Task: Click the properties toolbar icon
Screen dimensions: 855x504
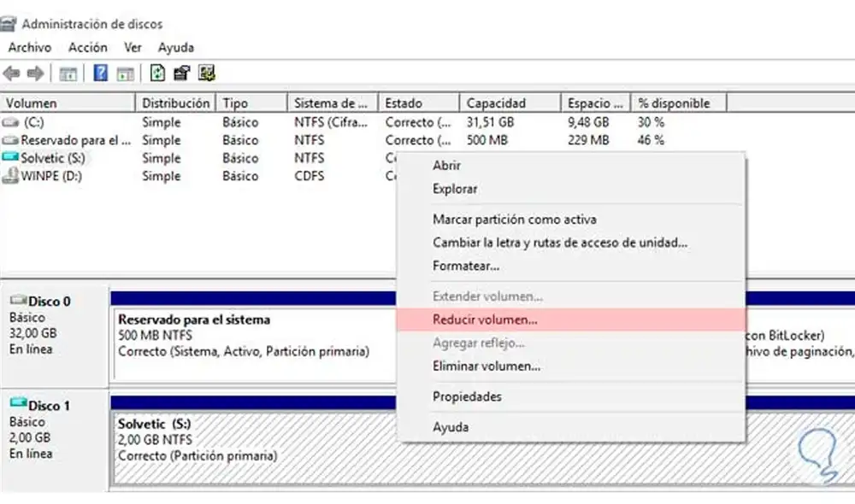Action: pyautogui.click(x=180, y=73)
